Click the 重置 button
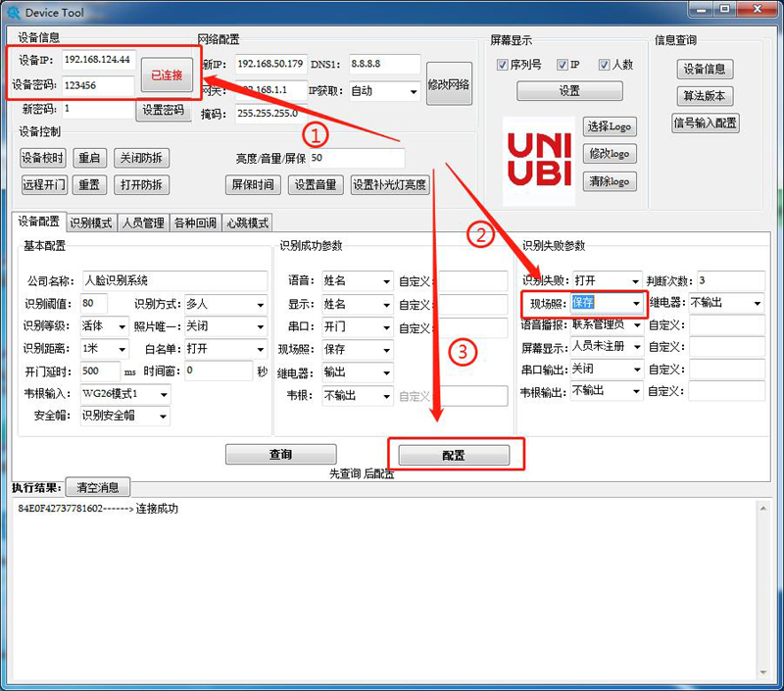Image resolution: width=784 pixels, height=691 pixels. coord(89,185)
